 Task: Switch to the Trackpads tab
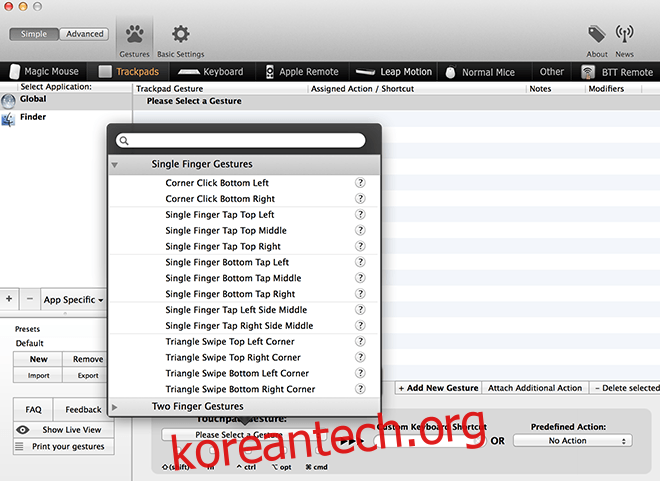(x=128, y=72)
